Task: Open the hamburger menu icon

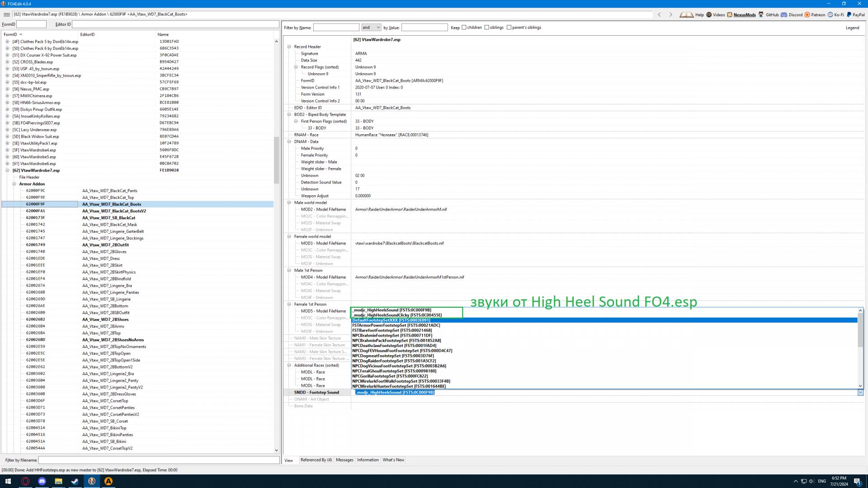Action: pos(7,14)
